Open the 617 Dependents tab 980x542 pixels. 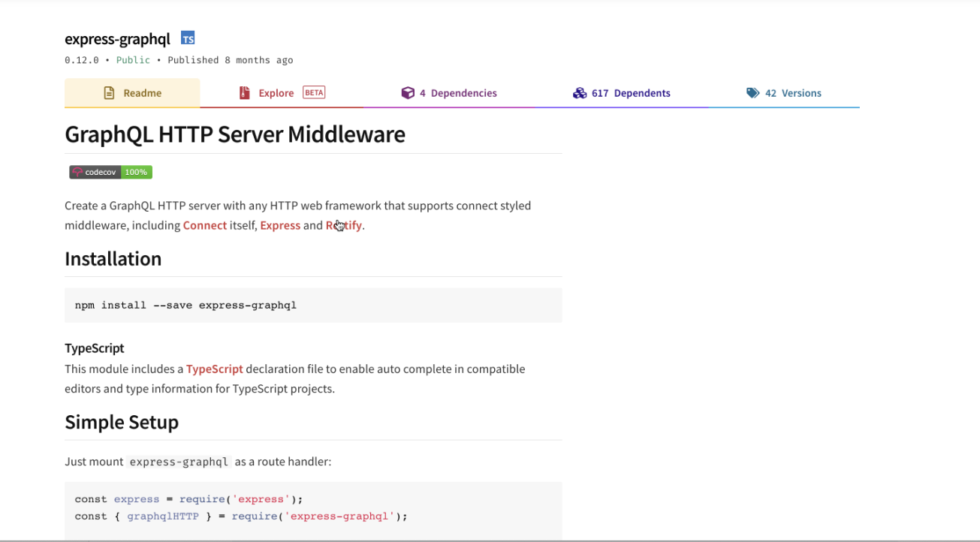click(x=621, y=93)
